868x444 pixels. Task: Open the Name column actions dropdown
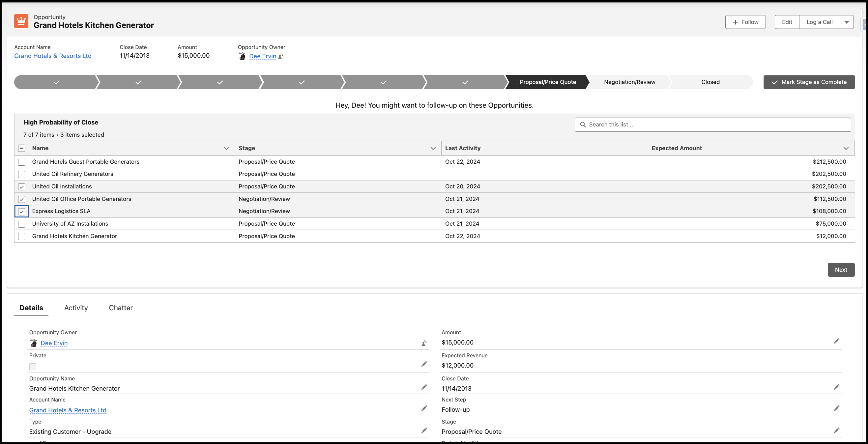[x=226, y=148]
